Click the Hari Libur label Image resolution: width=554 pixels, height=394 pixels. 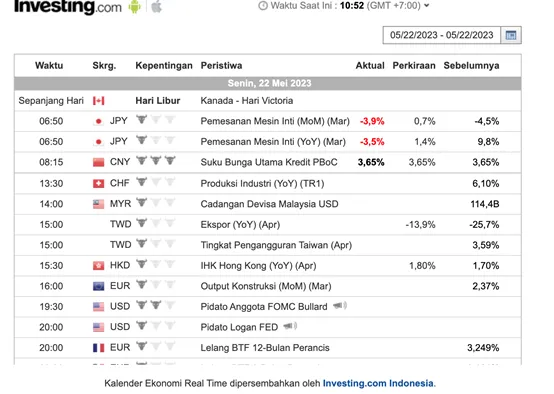pyautogui.click(x=158, y=101)
